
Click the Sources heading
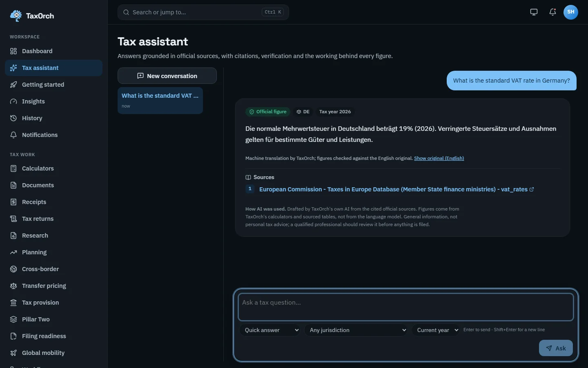point(260,177)
